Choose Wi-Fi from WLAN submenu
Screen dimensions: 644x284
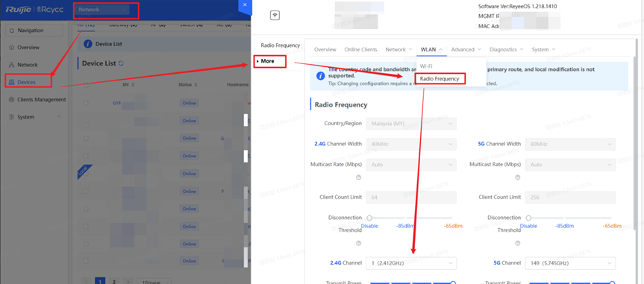pos(426,66)
